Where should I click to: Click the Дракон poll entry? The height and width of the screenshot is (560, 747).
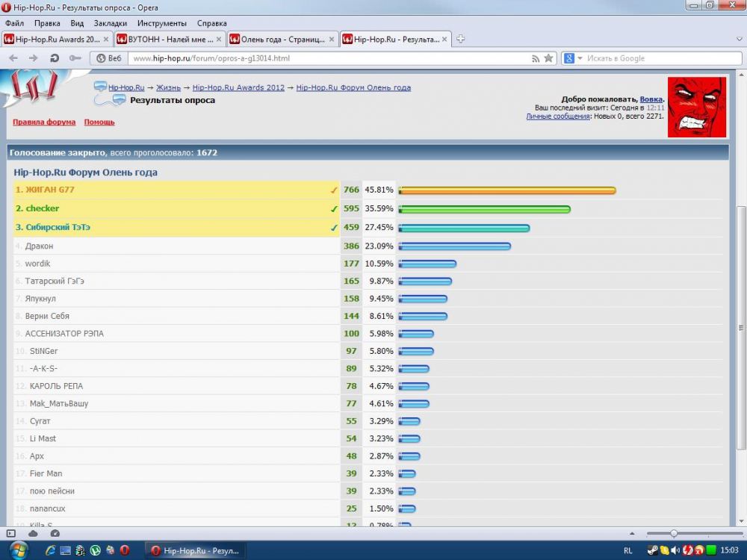pyautogui.click(x=39, y=246)
